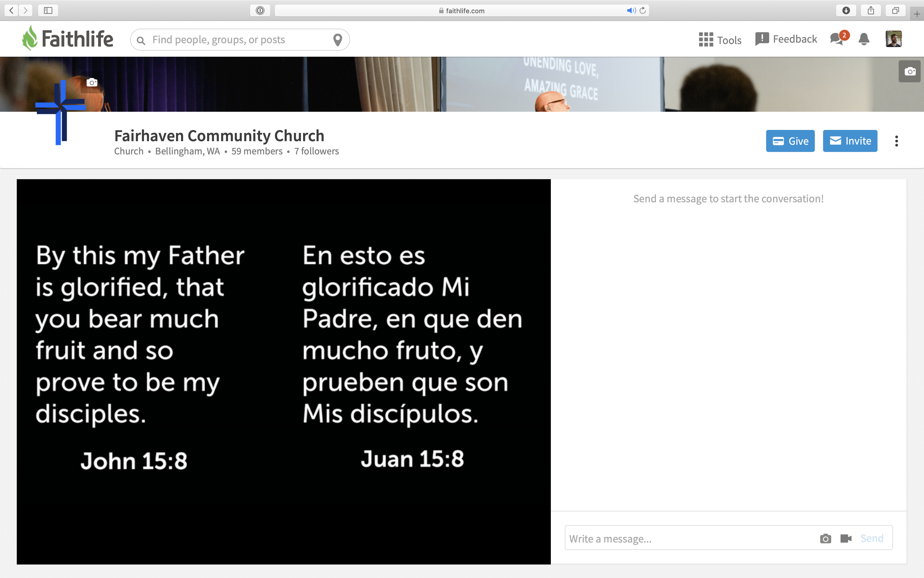Click the location pin in search bar
The width and height of the screenshot is (924, 578).
pyautogui.click(x=337, y=40)
